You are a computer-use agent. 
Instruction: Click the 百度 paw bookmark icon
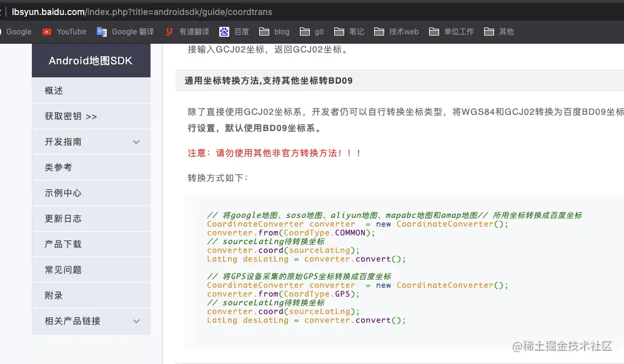tap(224, 32)
